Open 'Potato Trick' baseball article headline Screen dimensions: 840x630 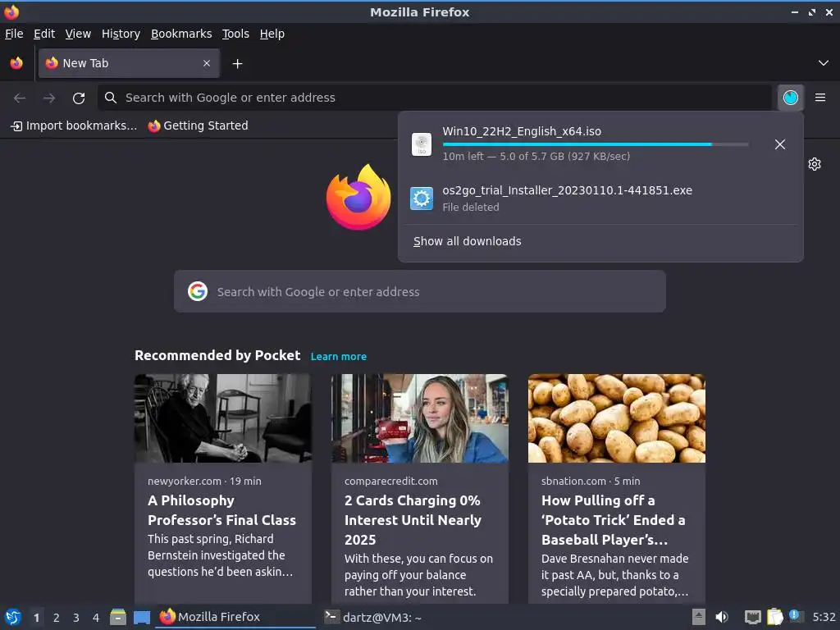pos(614,519)
